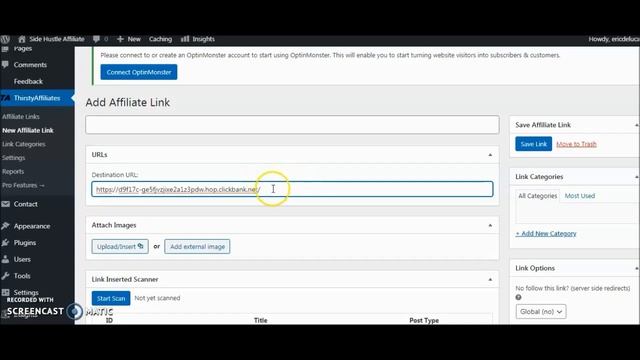Image resolution: width=640 pixels, height=360 pixels.
Task: Click the Contact envelope icon
Action: point(5,204)
